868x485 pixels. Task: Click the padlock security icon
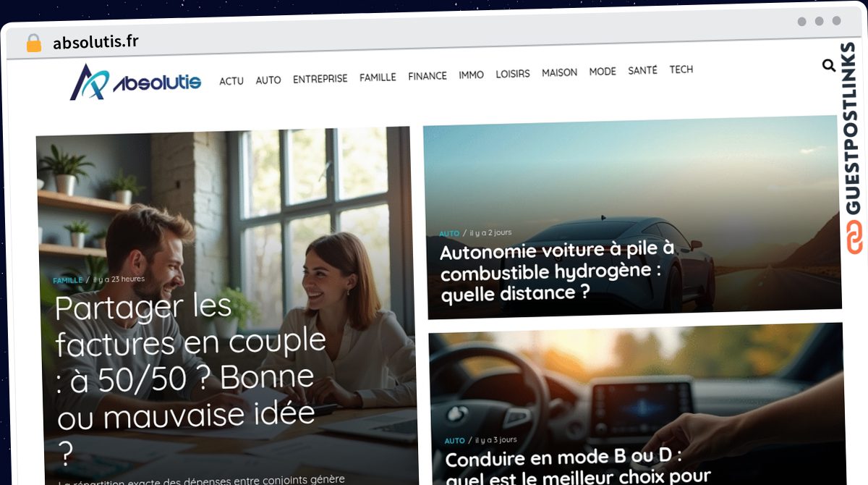(x=33, y=43)
